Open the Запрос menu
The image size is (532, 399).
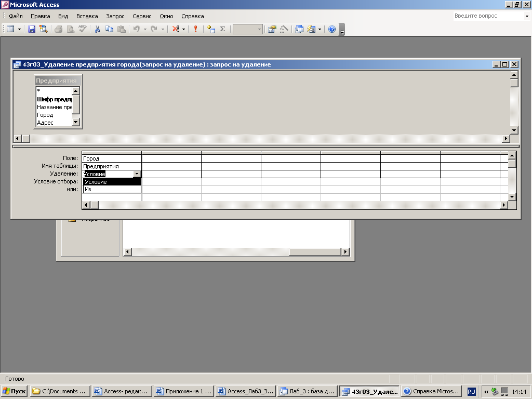115,16
